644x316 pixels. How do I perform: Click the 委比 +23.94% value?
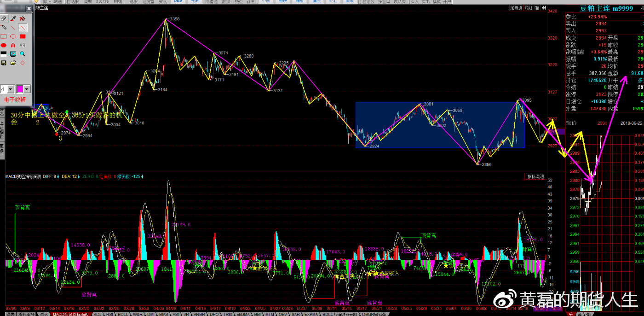click(597, 17)
